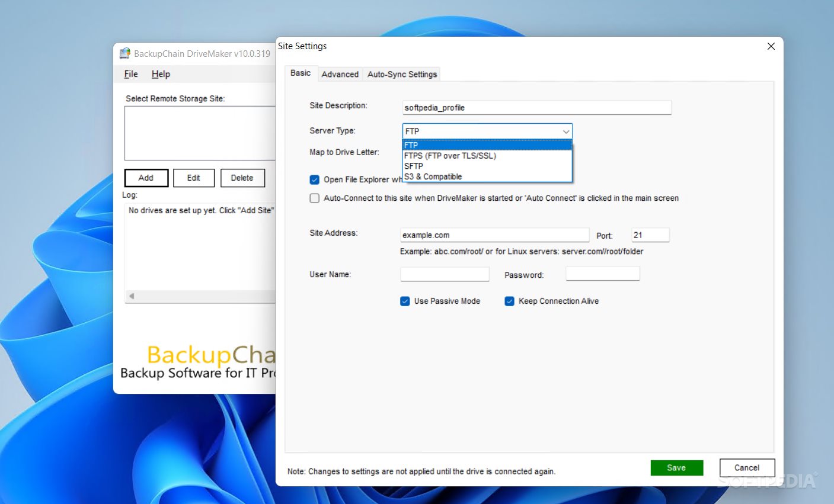Click the 'Map to Drive Letter:' label

point(344,152)
